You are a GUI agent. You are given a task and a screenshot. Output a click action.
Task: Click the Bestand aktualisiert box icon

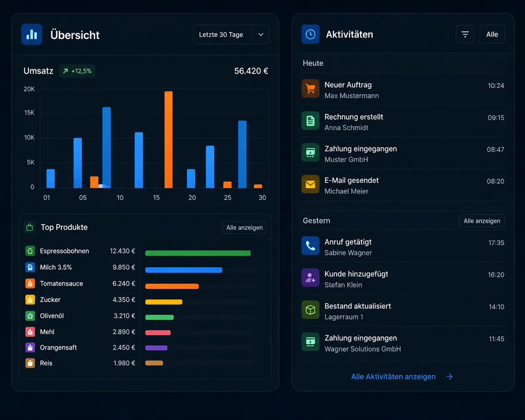point(311,310)
